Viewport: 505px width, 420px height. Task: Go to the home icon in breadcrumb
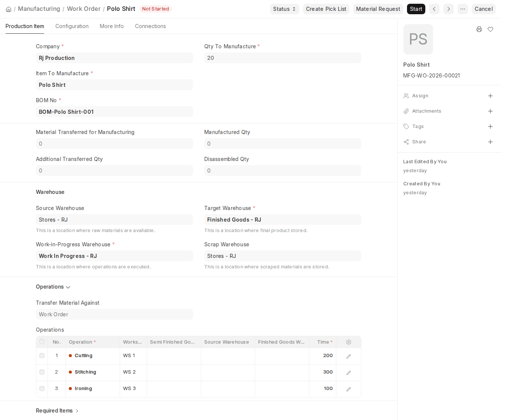point(9,9)
